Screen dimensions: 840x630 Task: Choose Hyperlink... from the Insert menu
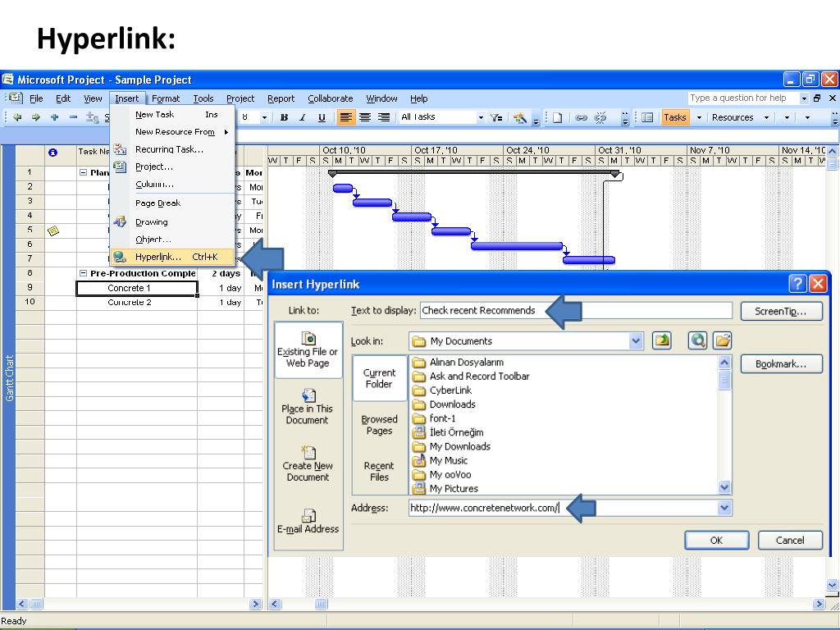coord(172,257)
